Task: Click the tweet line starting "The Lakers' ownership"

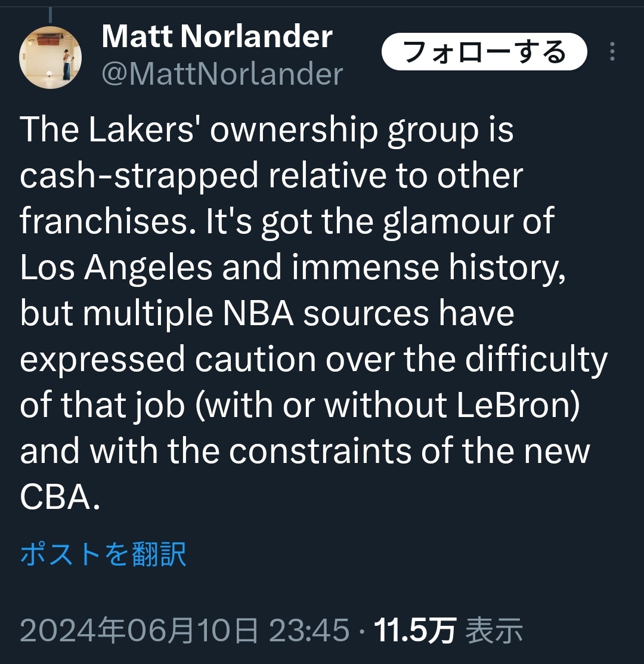Action: point(267,131)
